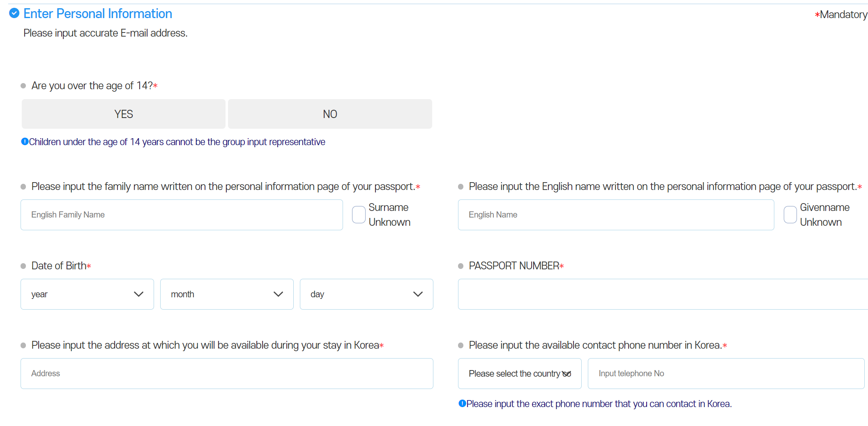Click the bullet icon next to PASSPORT NUMBER
This screenshot has width=868, height=426.
(x=460, y=266)
